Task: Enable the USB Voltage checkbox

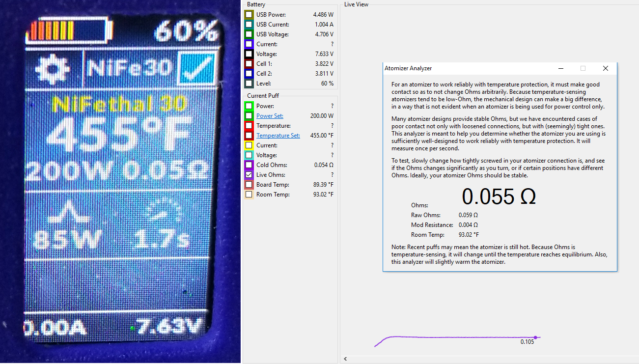Action: pos(249,34)
